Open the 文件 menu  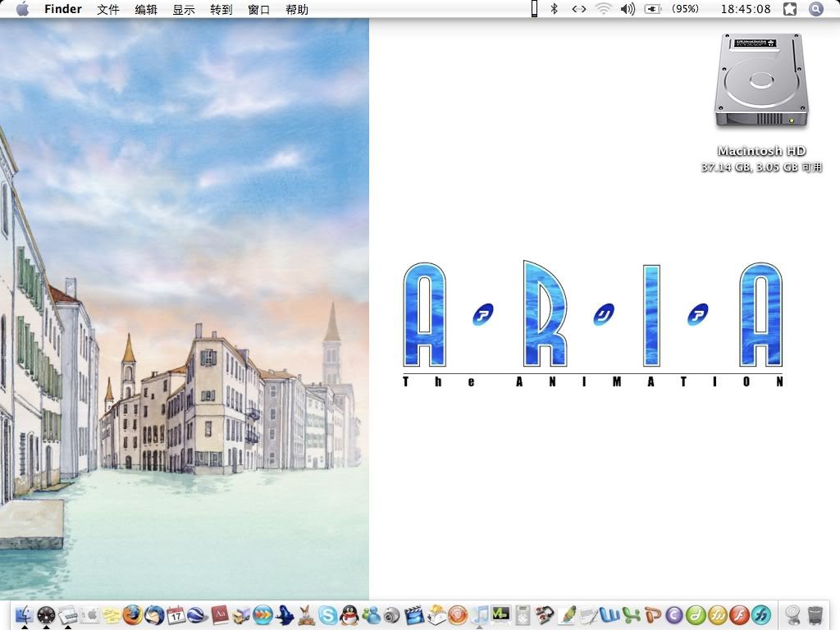[107, 9]
